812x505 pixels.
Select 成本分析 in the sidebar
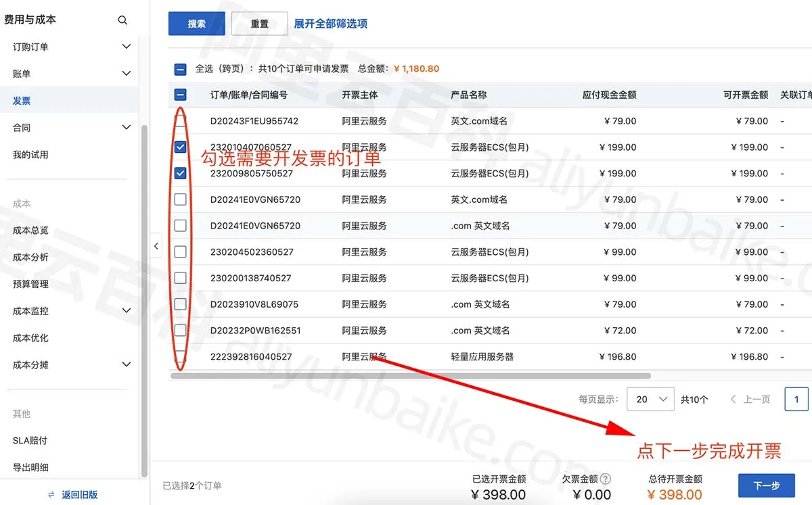31,257
